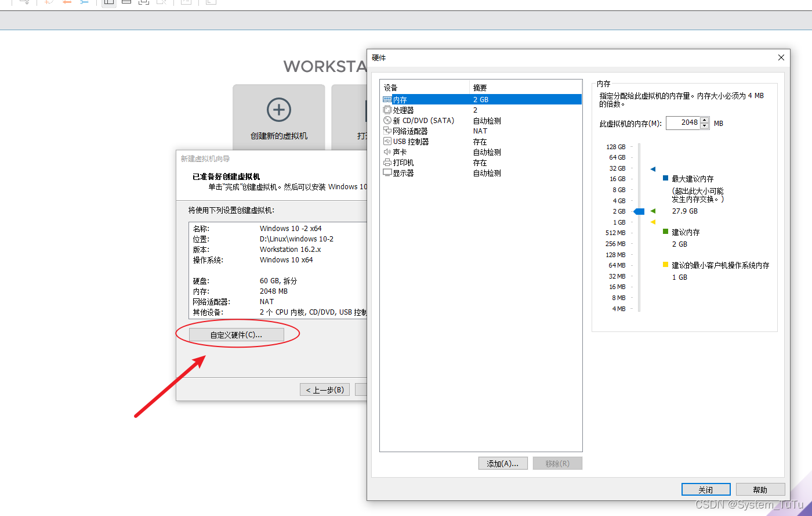Click the 512 MB slider scale label
Image resolution: width=812 pixels, height=516 pixels.
click(615, 233)
